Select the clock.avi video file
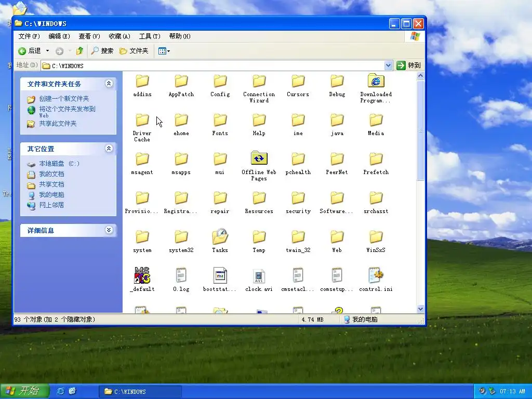Viewport: 532px width, 399px height. tap(259, 280)
